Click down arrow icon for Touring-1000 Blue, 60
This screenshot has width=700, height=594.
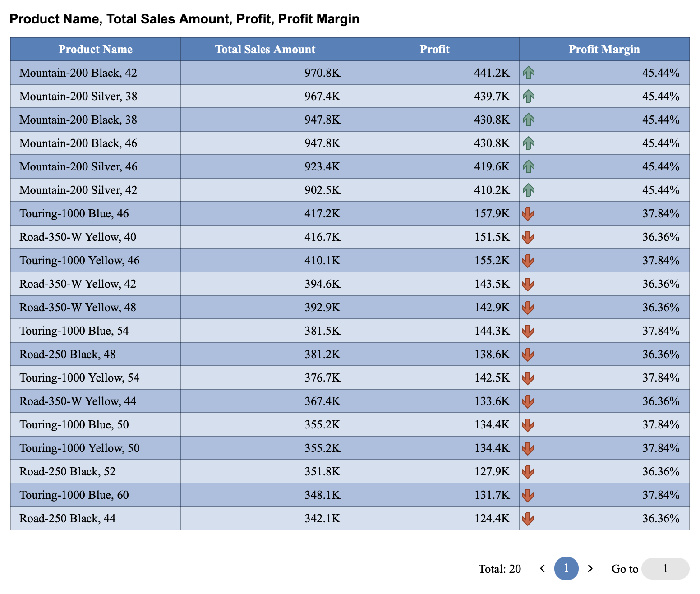528,495
